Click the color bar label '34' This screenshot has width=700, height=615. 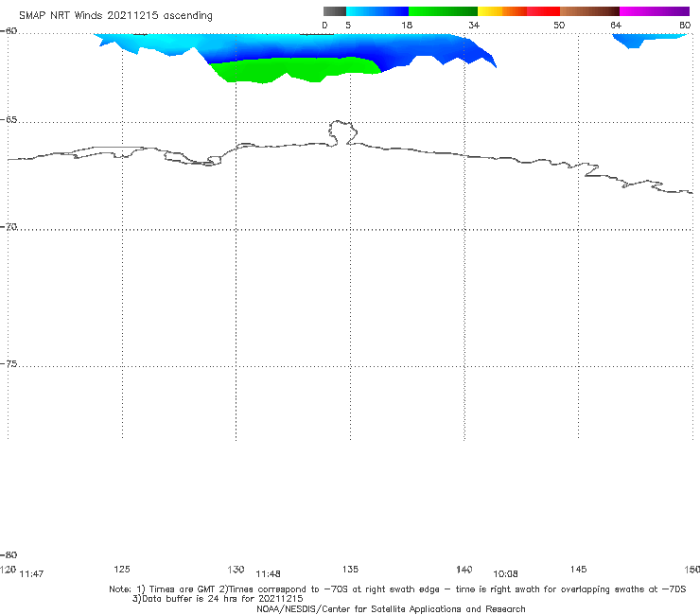tap(474, 26)
